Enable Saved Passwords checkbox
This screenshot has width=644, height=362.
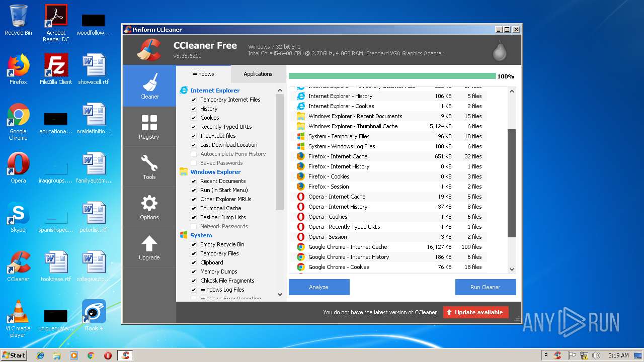point(194,163)
